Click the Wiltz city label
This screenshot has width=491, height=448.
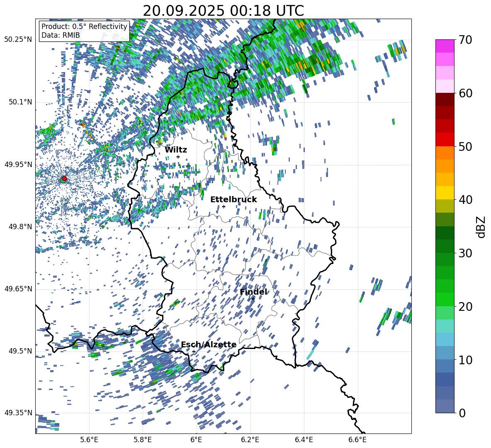[176, 150]
